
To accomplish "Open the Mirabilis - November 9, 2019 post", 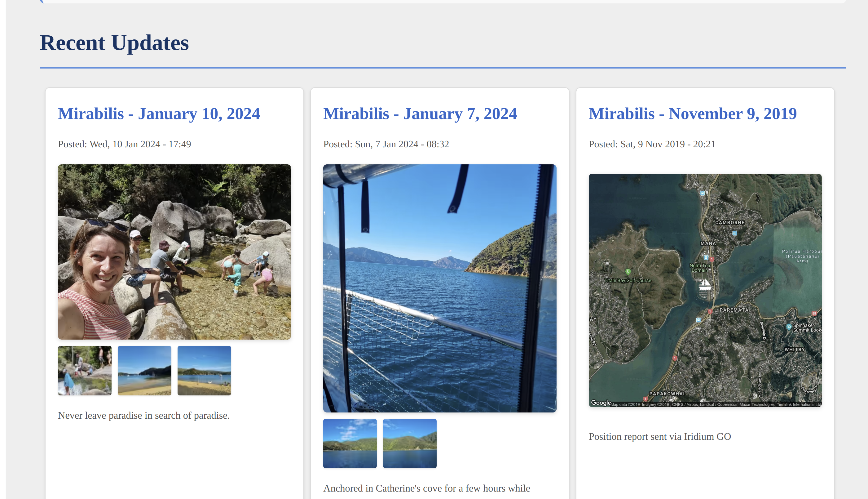I will (x=692, y=114).
